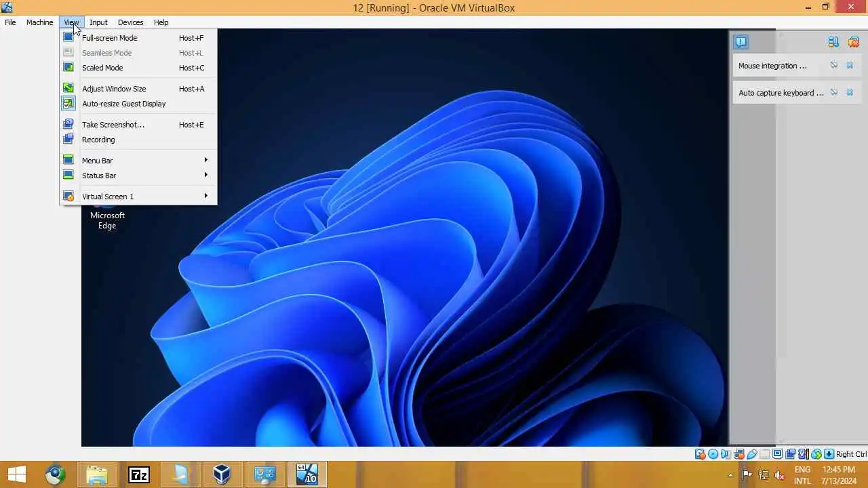Expand the Menu Bar submenu
Viewport: 868px width, 488px height.
[x=138, y=161]
